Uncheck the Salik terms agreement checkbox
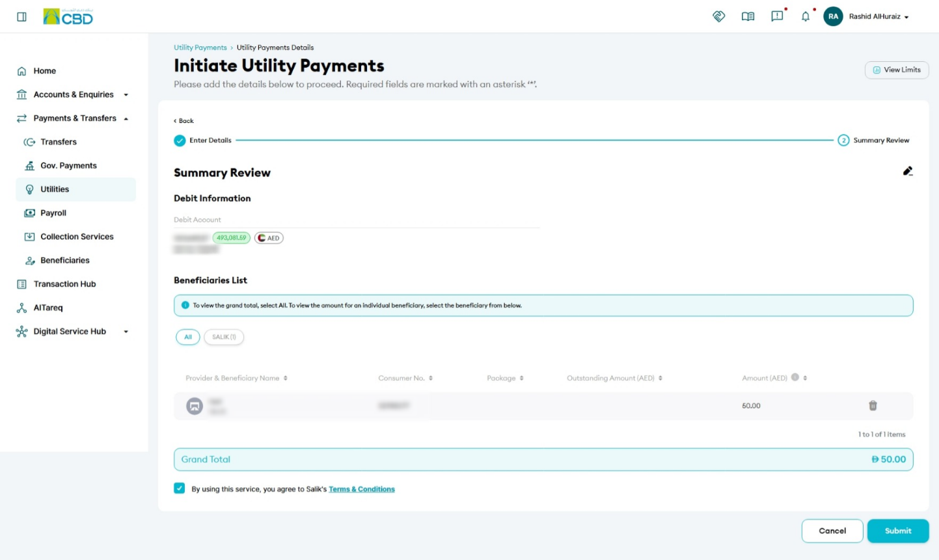 (180, 488)
